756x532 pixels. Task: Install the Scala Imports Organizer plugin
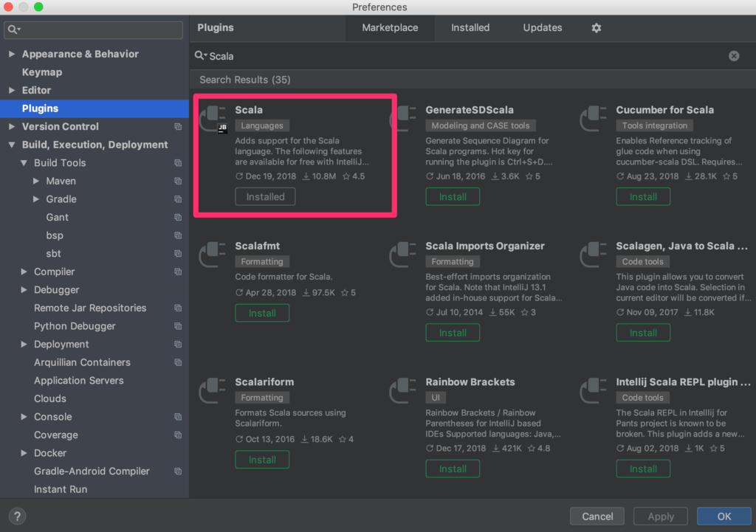(x=453, y=333)
